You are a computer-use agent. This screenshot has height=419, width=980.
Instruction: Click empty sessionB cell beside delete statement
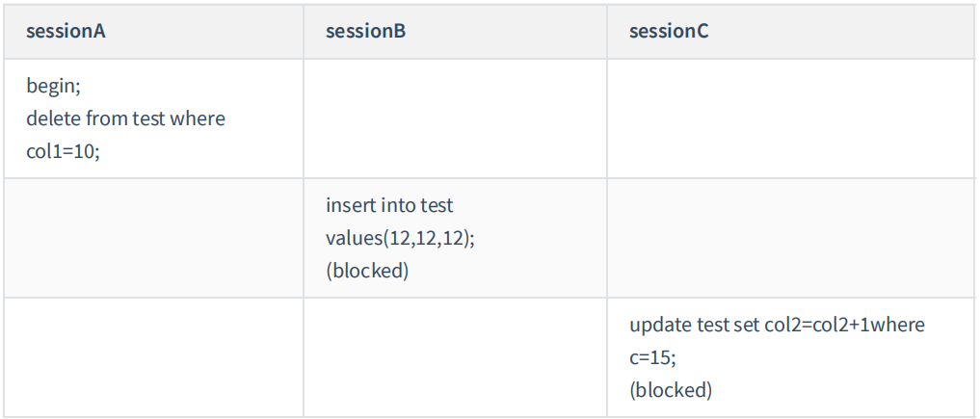(x=454, y=118)
